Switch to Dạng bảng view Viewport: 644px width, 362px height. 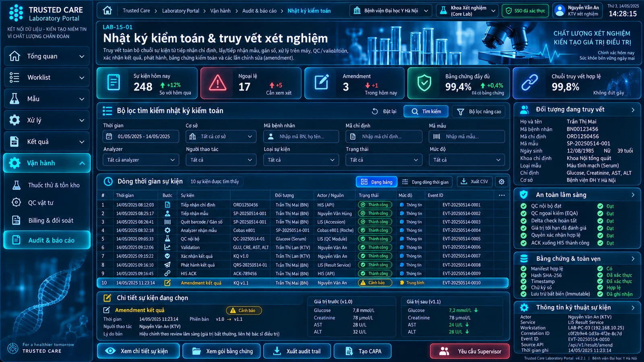(x=377, y=182)
